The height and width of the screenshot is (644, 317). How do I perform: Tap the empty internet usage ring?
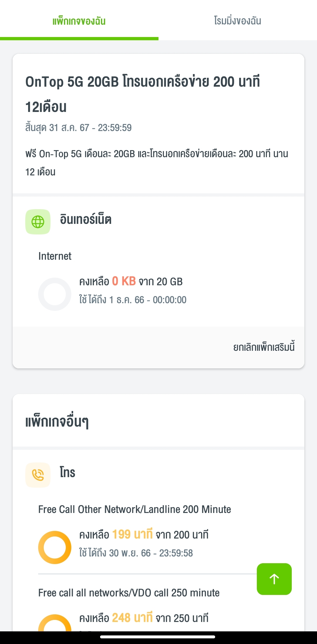[55, 294]
